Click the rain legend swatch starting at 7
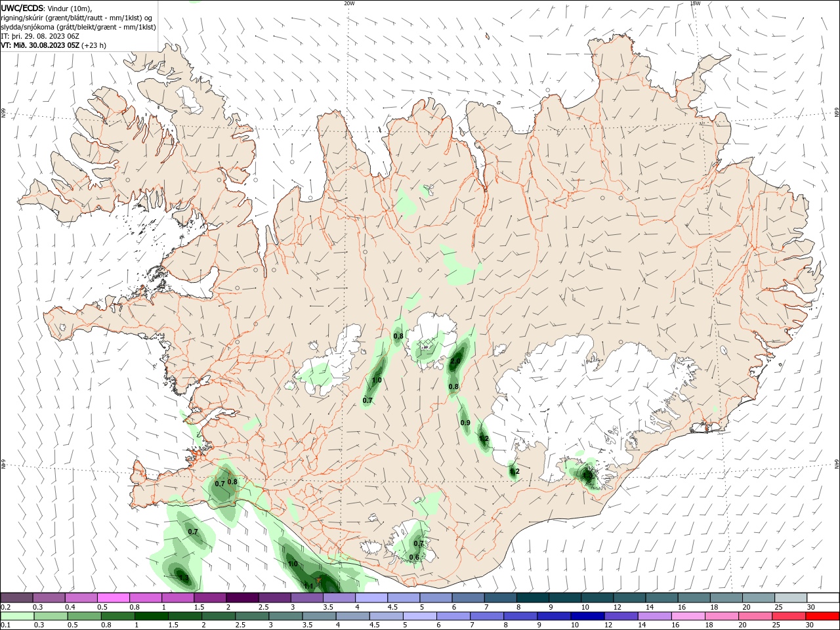This screenshot has height=630, width=840. [x=488, y=616]
